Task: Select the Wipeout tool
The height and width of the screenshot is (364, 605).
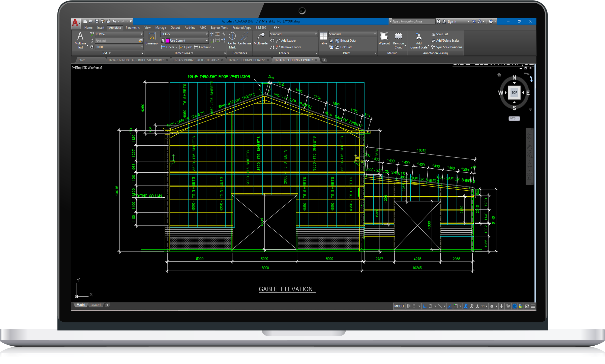Action: 384,38
